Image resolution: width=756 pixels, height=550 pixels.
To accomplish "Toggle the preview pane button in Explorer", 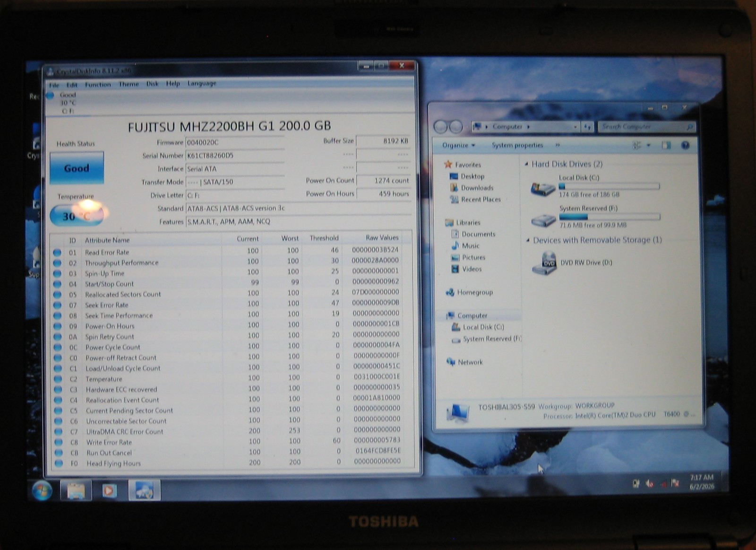I will pos(666,146).
